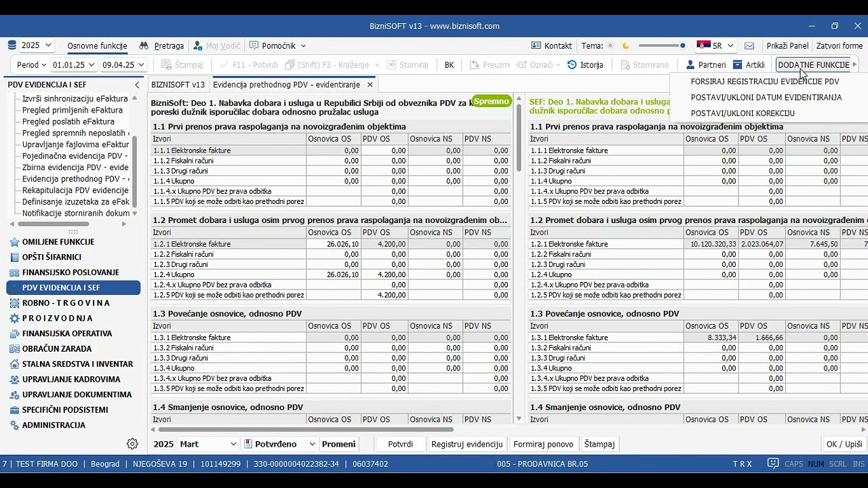Open Pregled poslatih eFaktura
This screenshot has width=868, height=488.
pos(68,121)
